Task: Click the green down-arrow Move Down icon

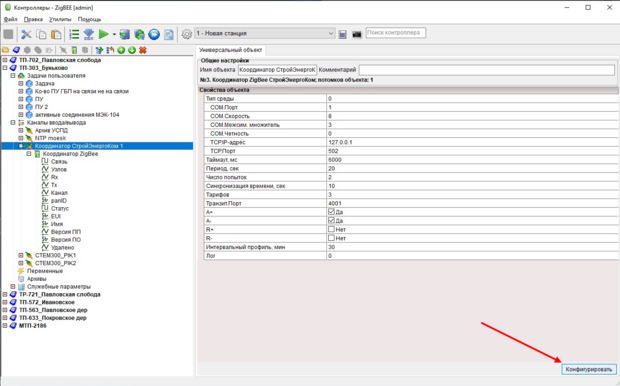Action: pos(132,50)
